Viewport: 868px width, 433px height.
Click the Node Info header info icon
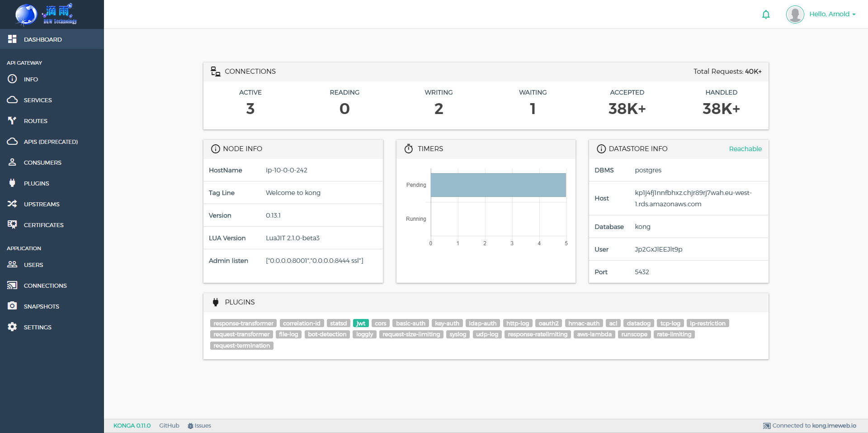216,149
